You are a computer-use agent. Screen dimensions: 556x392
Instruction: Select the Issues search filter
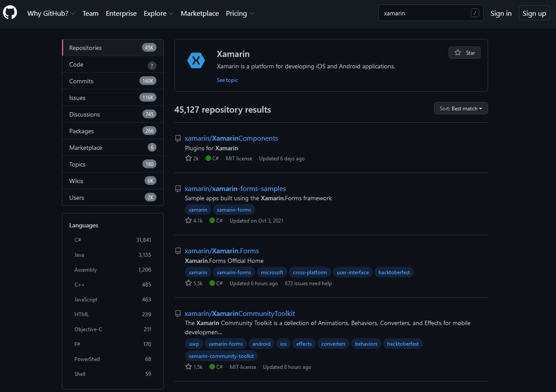tap(113, 98)
